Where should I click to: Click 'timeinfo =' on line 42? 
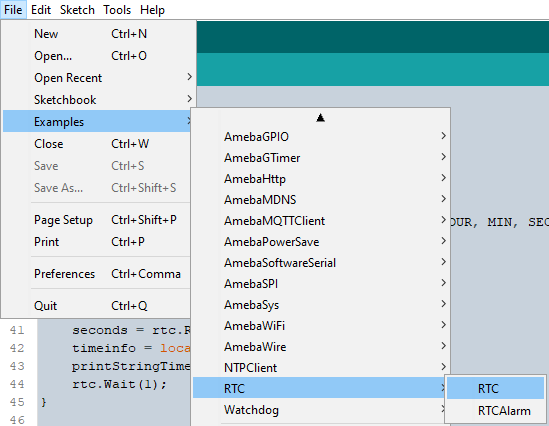(112, 348)
